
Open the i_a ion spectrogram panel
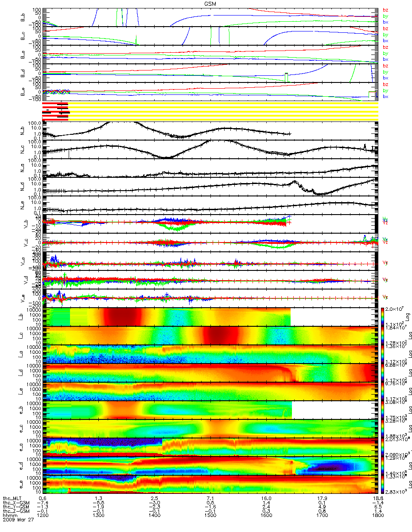pos(210,354)
